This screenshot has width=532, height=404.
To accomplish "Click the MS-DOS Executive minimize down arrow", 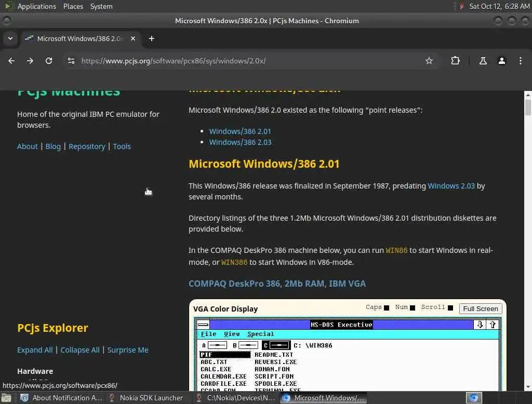I will tap(480, 325).
